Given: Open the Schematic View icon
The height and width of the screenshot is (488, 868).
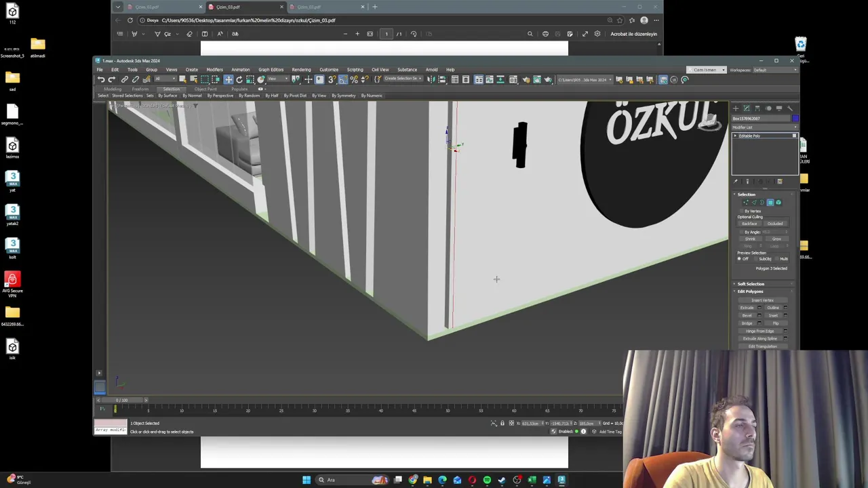Looking at the screenshot, I should pos(500,79).
